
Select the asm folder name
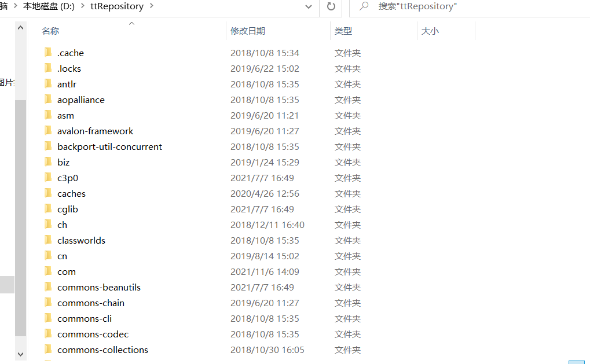(x=65, y=115)
